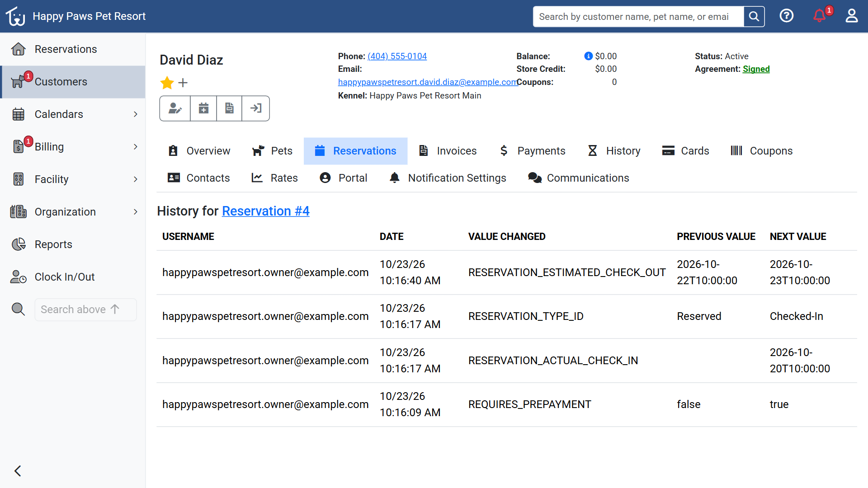
Task: Open the user account profile icon
Action: point(852,16)
